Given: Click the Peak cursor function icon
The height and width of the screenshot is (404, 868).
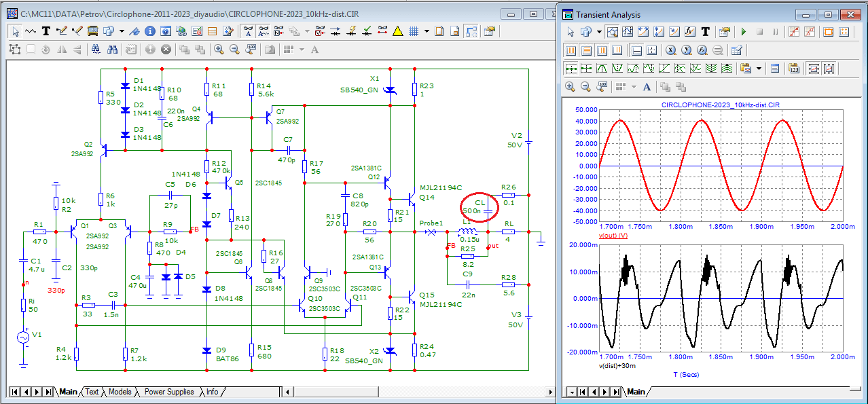Looking at the screenshot, I should tap(602, 69).
